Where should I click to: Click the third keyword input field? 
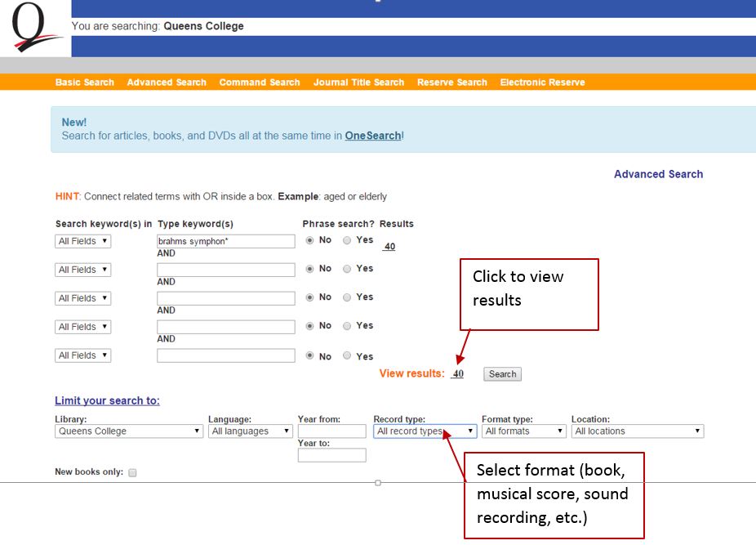pyautogui.click(x=226, y=298)
